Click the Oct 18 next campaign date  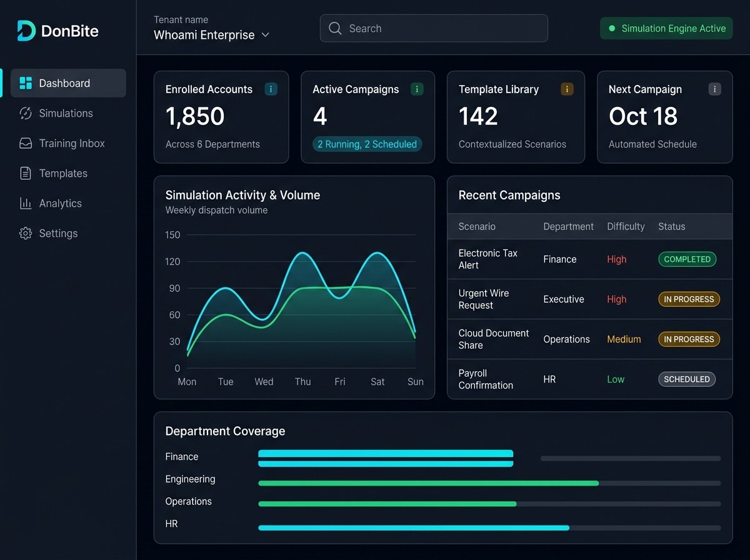[x=643, y=116]
